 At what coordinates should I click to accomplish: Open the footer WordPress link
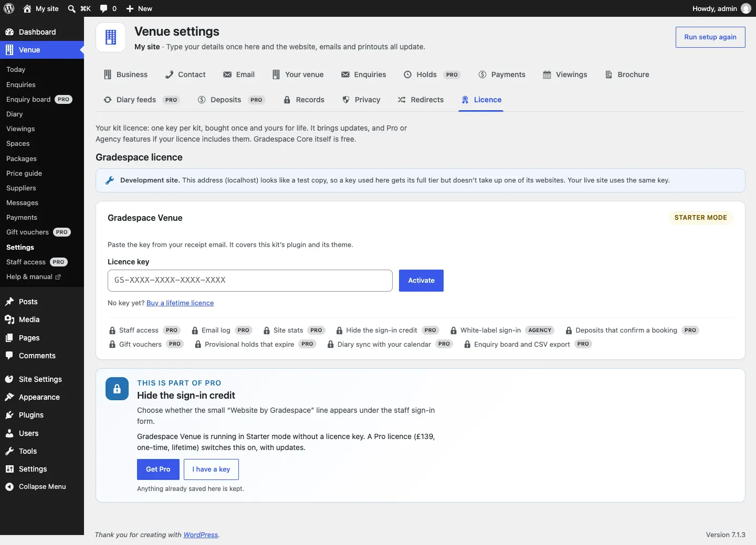tap(201, 535)
